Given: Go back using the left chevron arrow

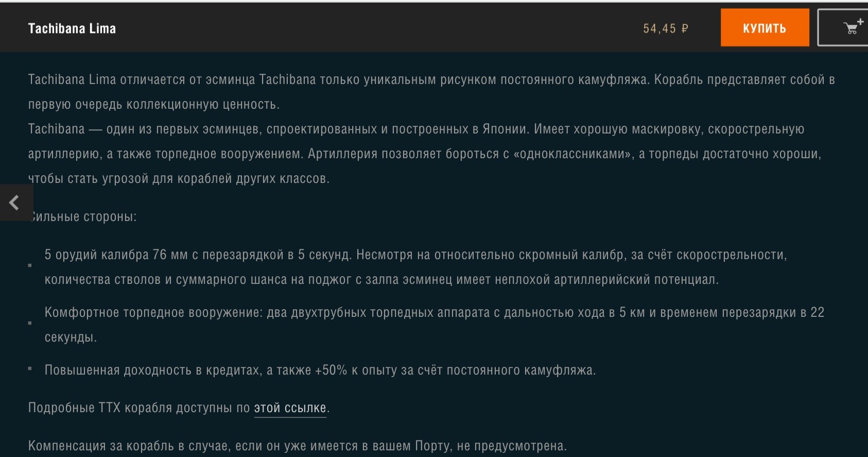Looking at the screenshot, I should [14, 202].
